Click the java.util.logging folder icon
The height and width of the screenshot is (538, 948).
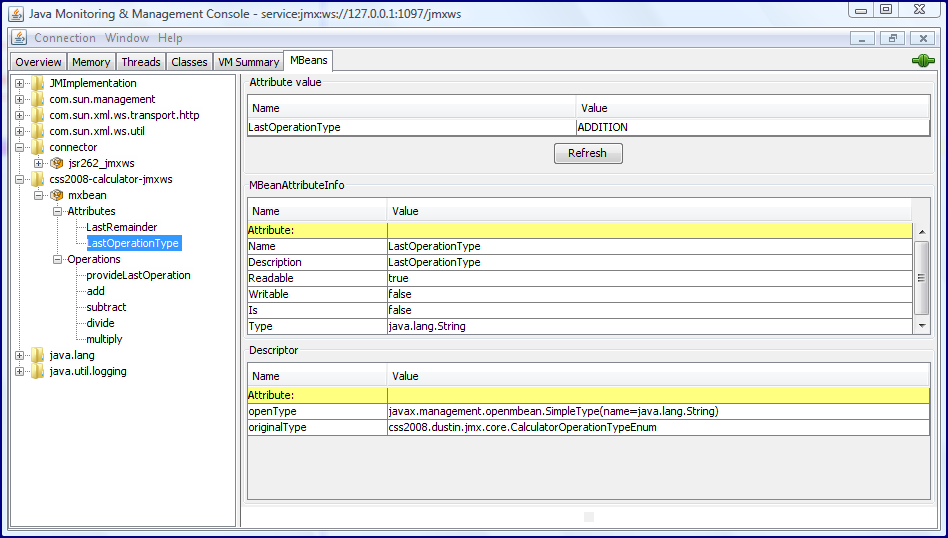(38, 371)
